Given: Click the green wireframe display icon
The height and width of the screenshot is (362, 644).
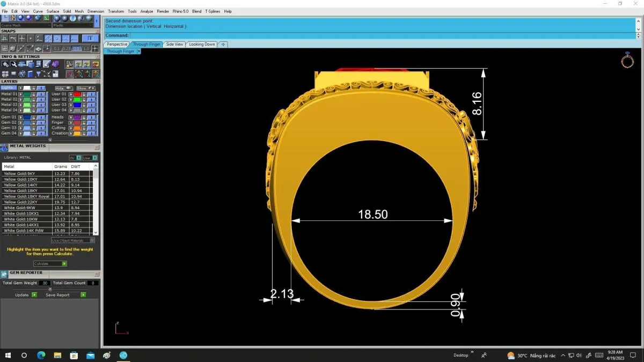Looking at the screenshot, I should [46, 18].
